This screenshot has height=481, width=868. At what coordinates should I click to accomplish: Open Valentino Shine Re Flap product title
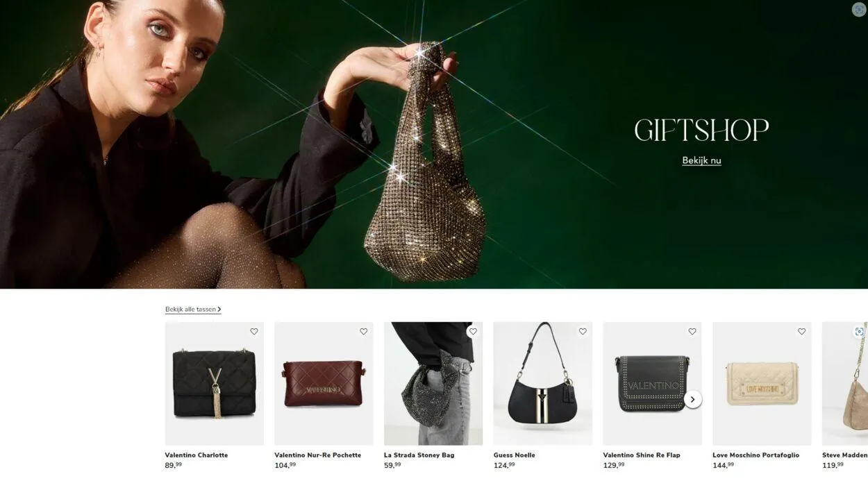click(x=642, y=455)
